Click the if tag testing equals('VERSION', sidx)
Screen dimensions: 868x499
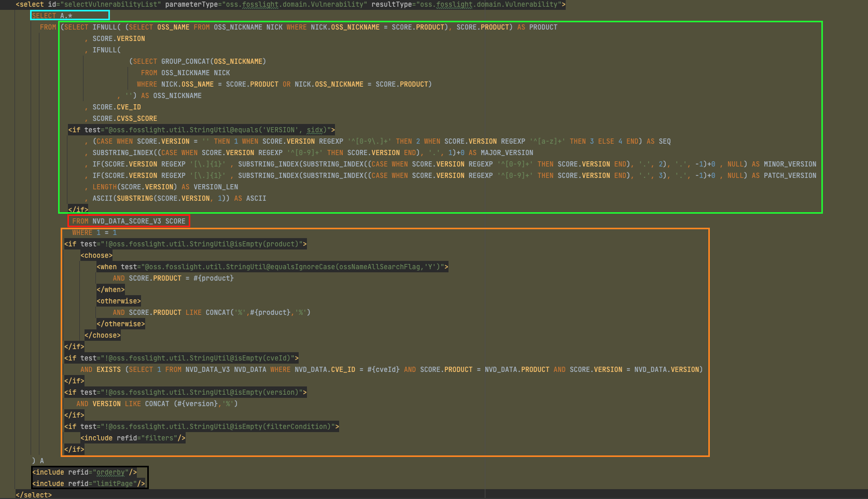(202, 130)
